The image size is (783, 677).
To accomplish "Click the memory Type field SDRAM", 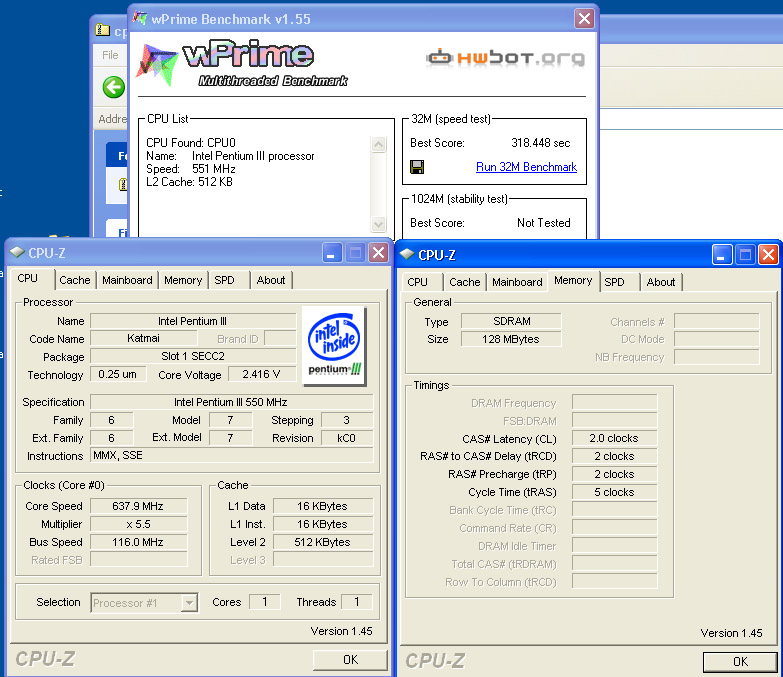I will coord(511,321).
